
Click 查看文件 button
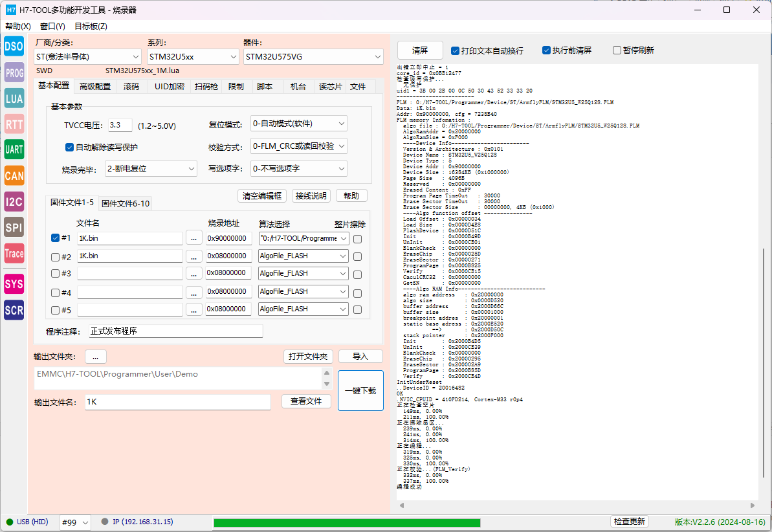[306, 401]
